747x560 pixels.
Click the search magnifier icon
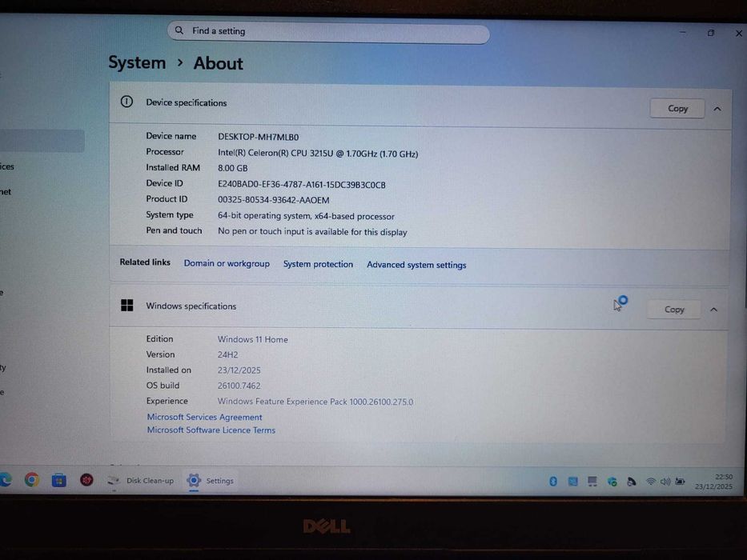pyautogui.click(x=179, y=30)
